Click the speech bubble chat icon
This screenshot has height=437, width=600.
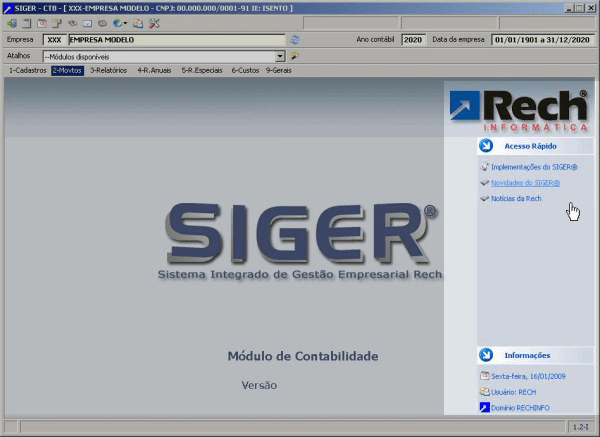coord(102,24)
